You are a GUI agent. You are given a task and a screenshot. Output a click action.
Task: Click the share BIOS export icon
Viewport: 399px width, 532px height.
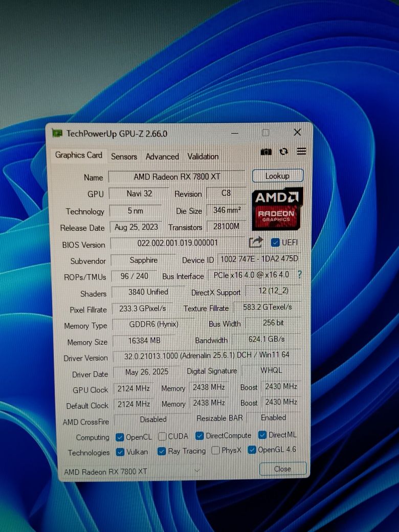256,242
